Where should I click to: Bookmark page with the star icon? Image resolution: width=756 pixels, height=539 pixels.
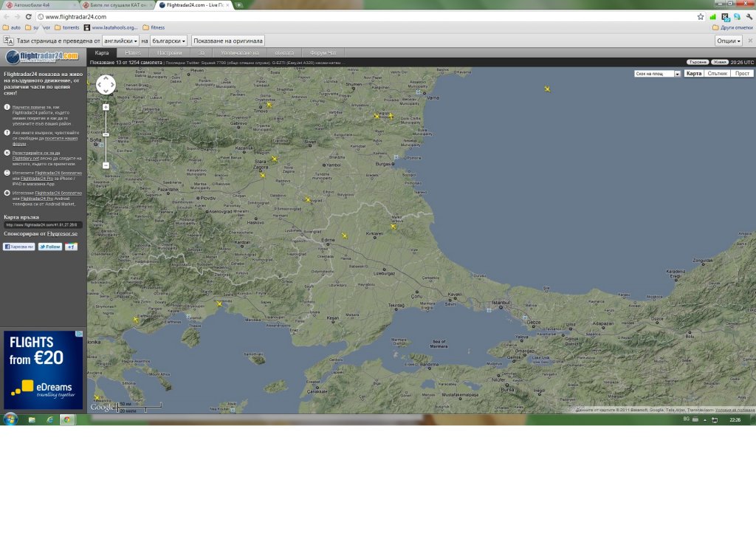point(700,16)
